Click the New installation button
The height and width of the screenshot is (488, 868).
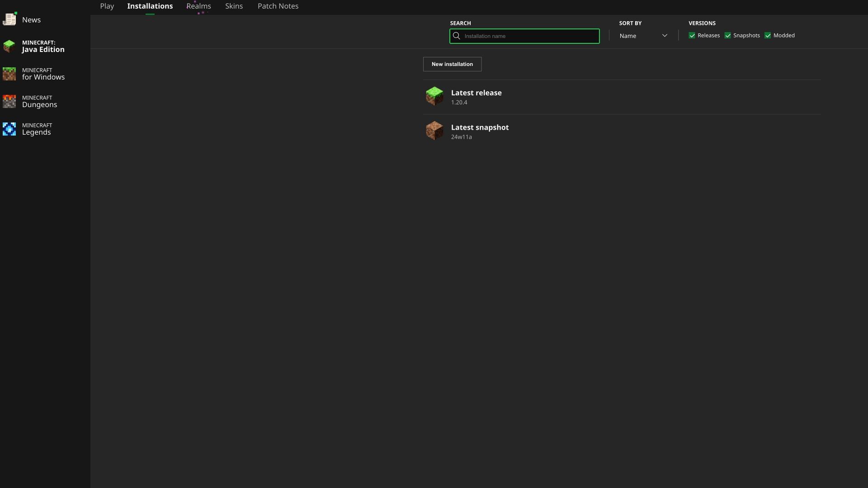452,64
